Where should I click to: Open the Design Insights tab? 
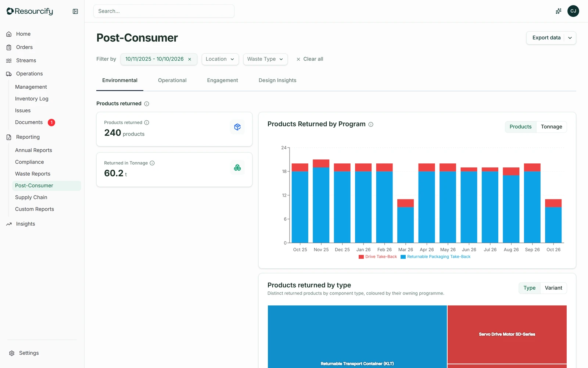tap(277, 80)
